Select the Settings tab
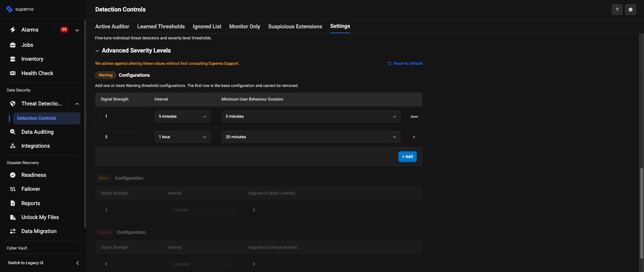This screenshot has height=272, width=644. pyautogui.click(x=340, y=26)
